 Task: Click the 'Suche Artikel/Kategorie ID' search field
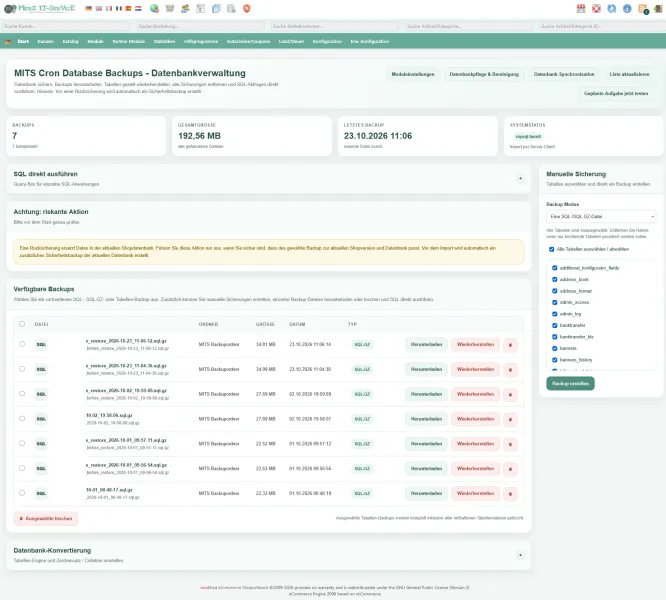point(602,26)
